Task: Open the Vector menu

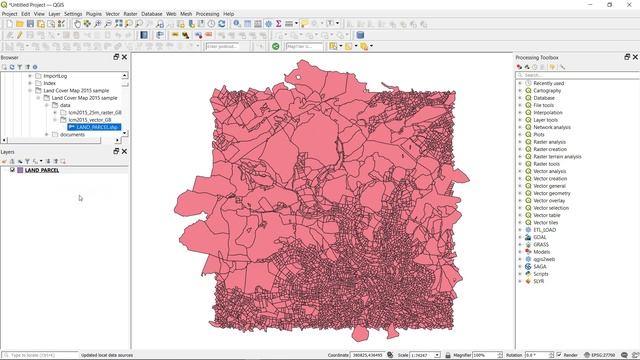Action: tap(113, 14)
